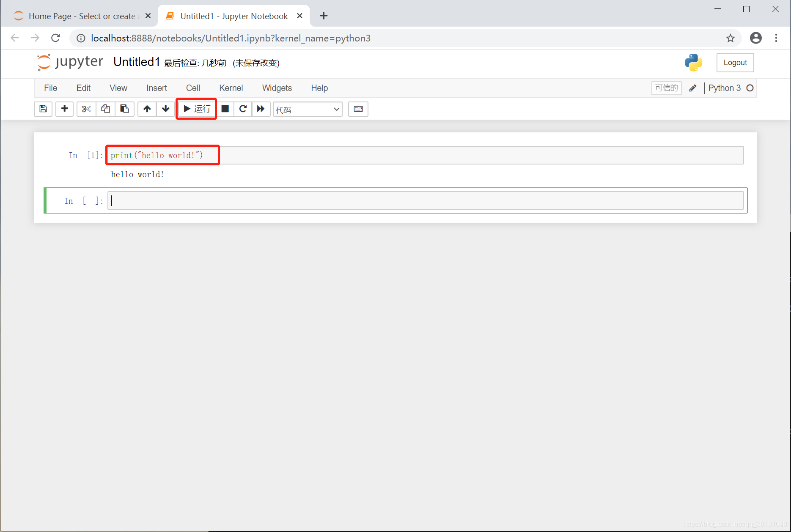
Task: Maximize the browser window
Action: coord(747,9)
